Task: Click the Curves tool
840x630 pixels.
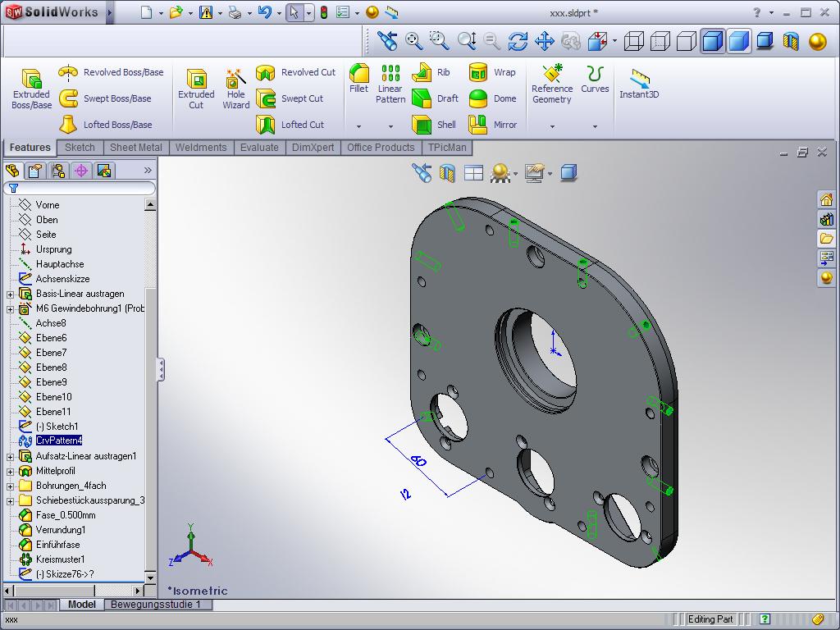Action: pyautogui.click(x=595, y=79)
